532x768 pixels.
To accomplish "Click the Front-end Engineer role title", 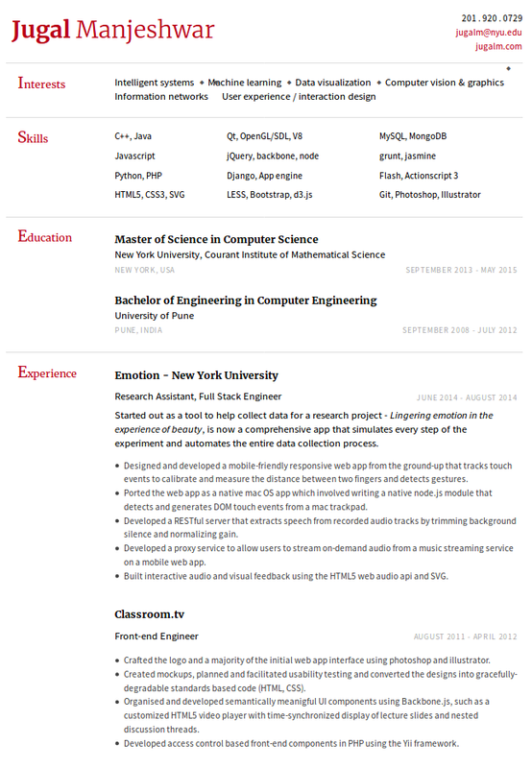I will point(157,636).
